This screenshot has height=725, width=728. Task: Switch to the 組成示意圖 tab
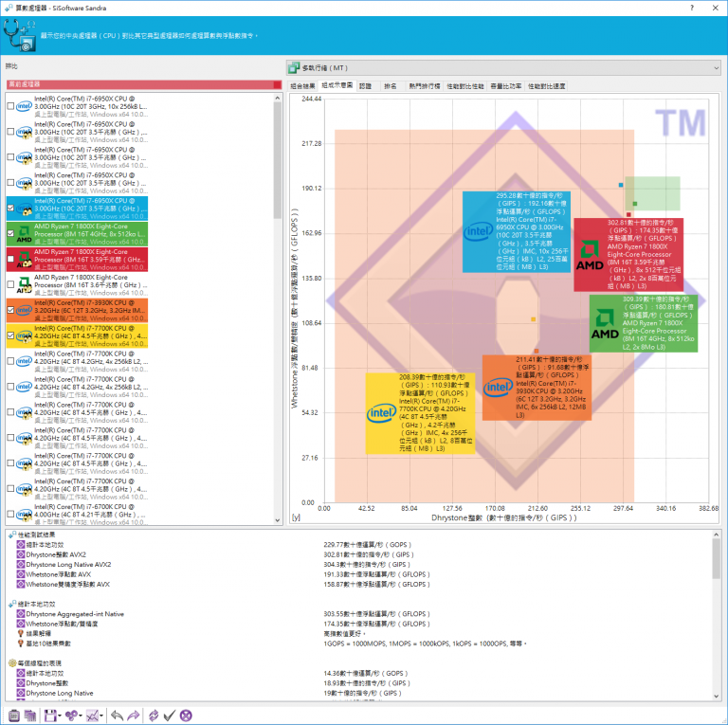337,85
